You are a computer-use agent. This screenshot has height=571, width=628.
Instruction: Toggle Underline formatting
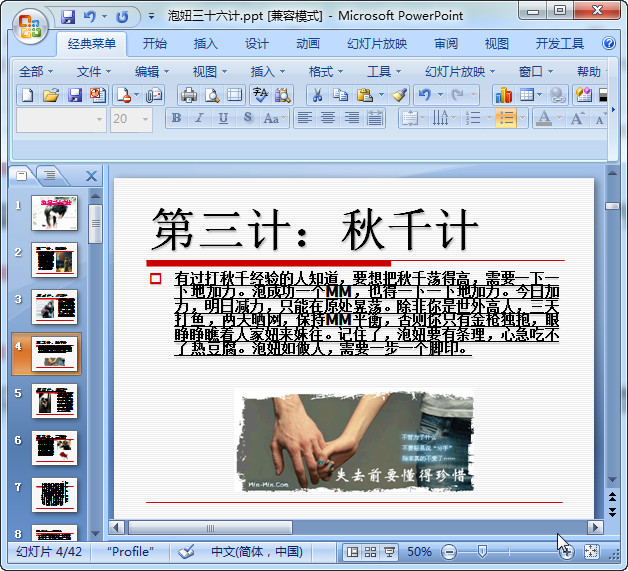[223, 118]
